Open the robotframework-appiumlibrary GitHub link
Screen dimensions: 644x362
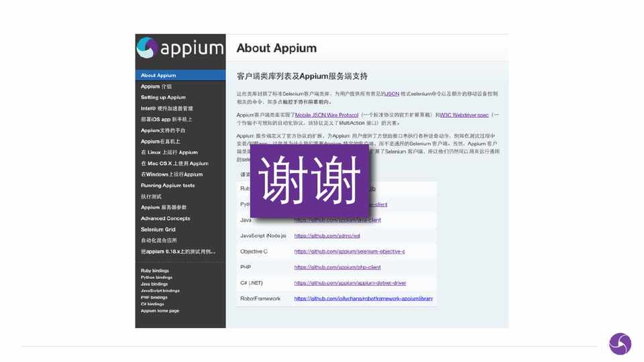point(363,298)
